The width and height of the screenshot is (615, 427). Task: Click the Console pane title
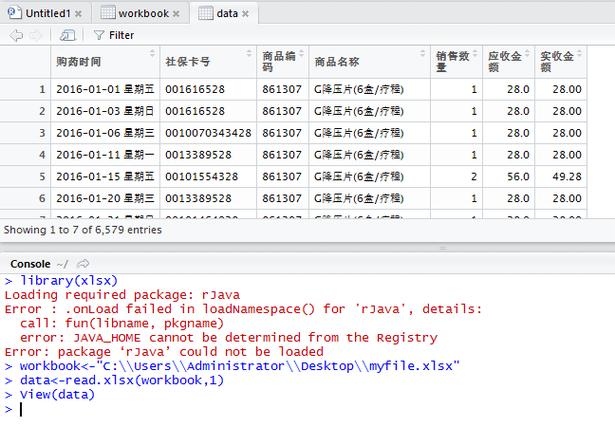point(30,264)
